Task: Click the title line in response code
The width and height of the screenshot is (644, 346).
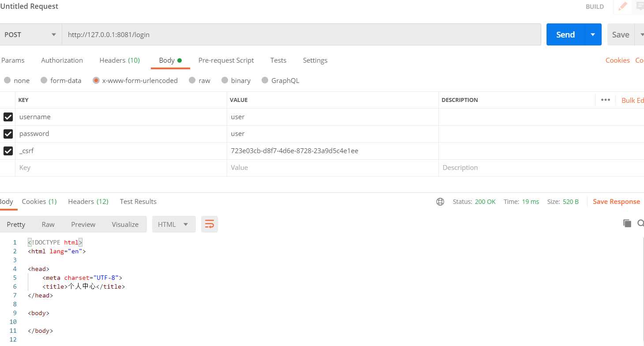Action: coord(84,286)
